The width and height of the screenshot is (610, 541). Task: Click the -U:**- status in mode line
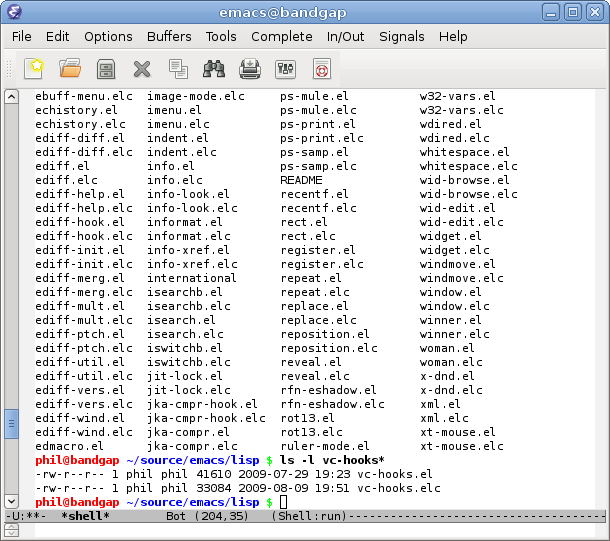click(x=25, y=516)
